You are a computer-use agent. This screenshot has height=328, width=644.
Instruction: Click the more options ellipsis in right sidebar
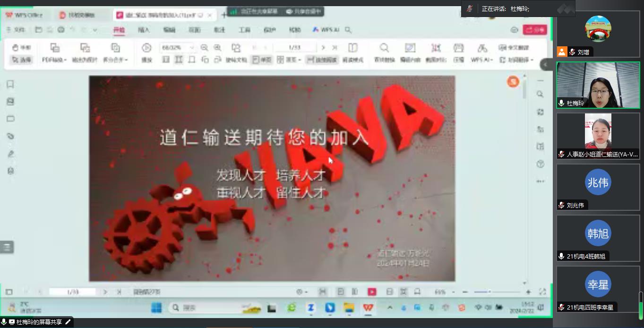[x=541, y=181]
